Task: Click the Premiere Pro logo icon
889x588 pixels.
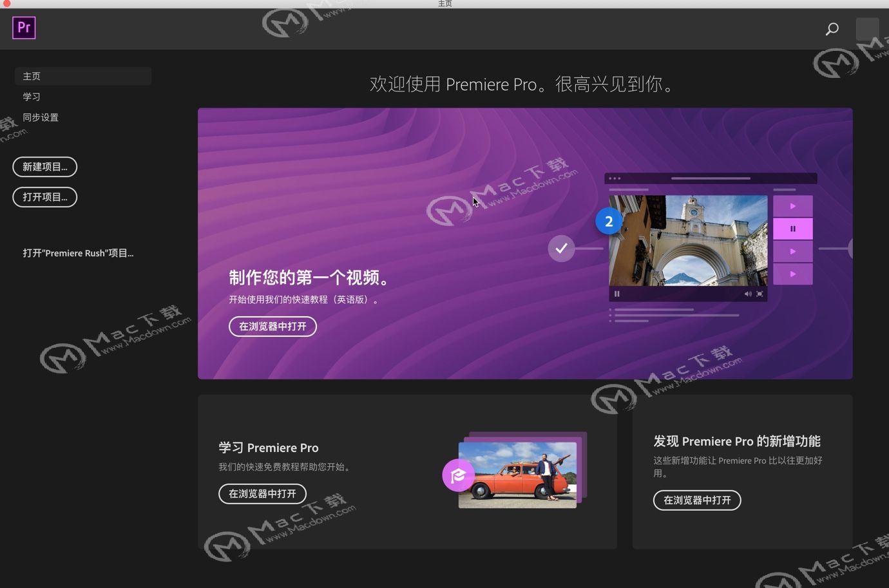Action: pyautogui.click(x=24, y=28)
